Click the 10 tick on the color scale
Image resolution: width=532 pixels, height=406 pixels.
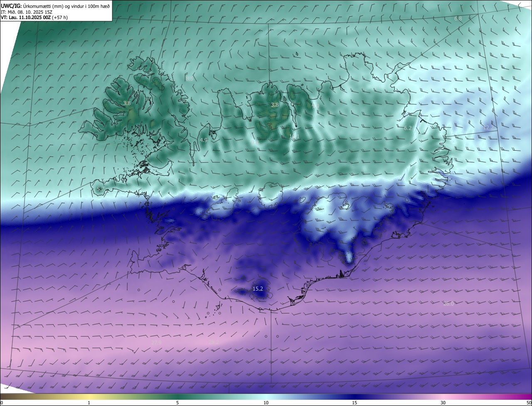tap(266, 403)
